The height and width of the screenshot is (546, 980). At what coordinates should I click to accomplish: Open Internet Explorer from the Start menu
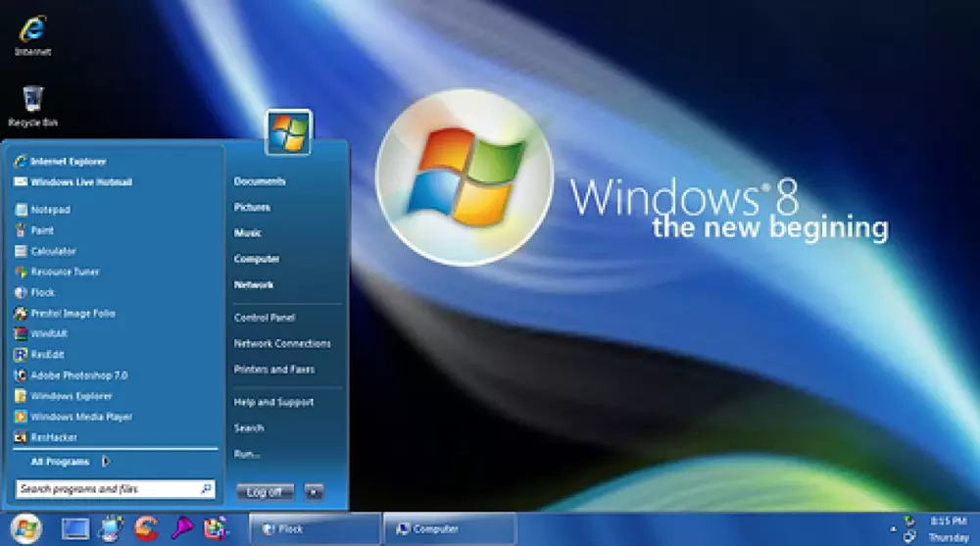(x=68, y=161)
